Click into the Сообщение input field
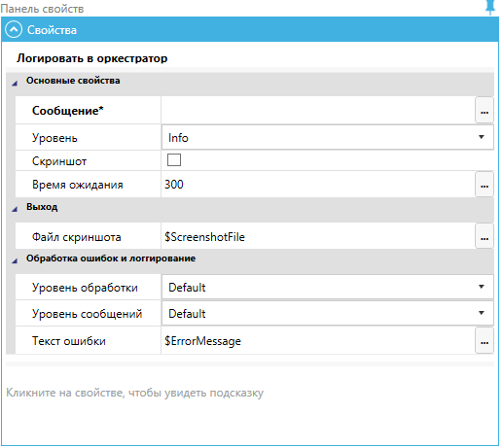502x448 pixels. tap(318, 110)
